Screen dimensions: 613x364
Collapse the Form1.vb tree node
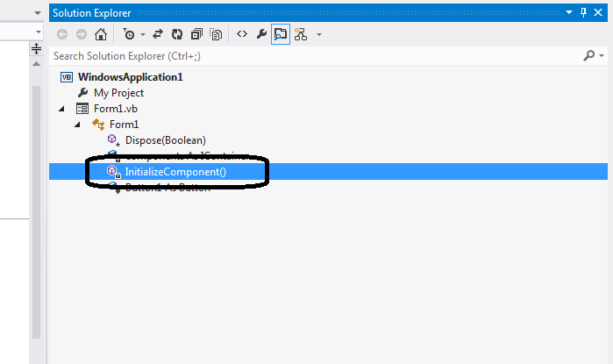click(x=61, y=109)
